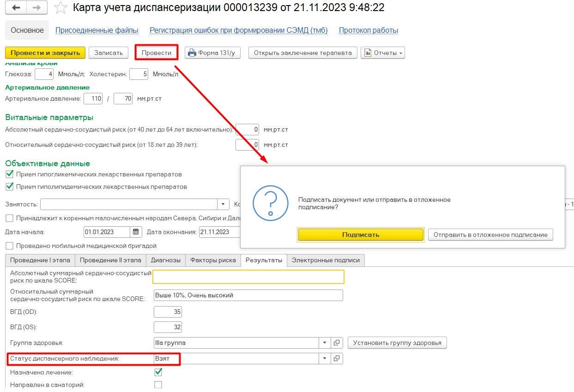Open selection form for Статус диспансерного наблюдения
The height and width of the screenshot is (392, 574).
pyautogui.click(x=337, y=358)
